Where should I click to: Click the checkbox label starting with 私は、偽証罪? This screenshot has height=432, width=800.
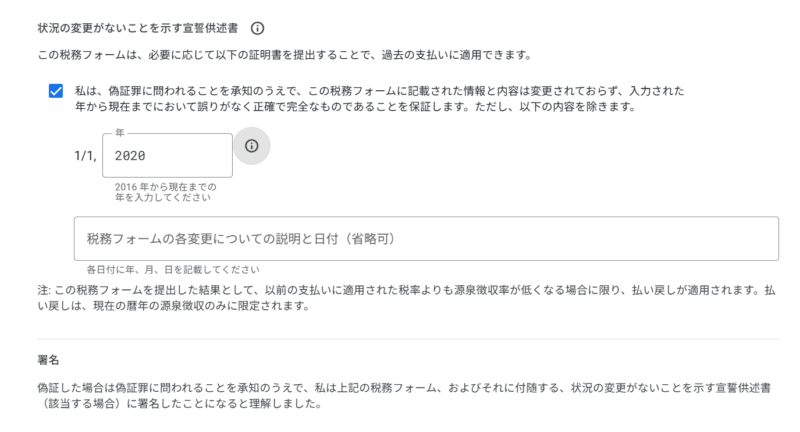click(300, 91)
